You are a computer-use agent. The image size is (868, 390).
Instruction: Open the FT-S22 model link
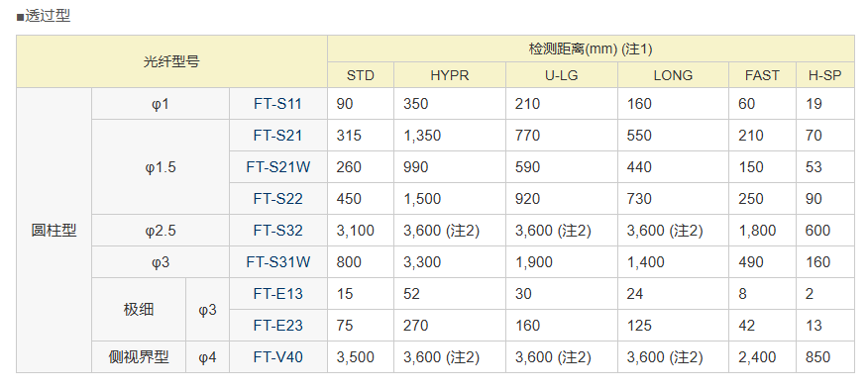pyautogui.click(x=277, y=199)
